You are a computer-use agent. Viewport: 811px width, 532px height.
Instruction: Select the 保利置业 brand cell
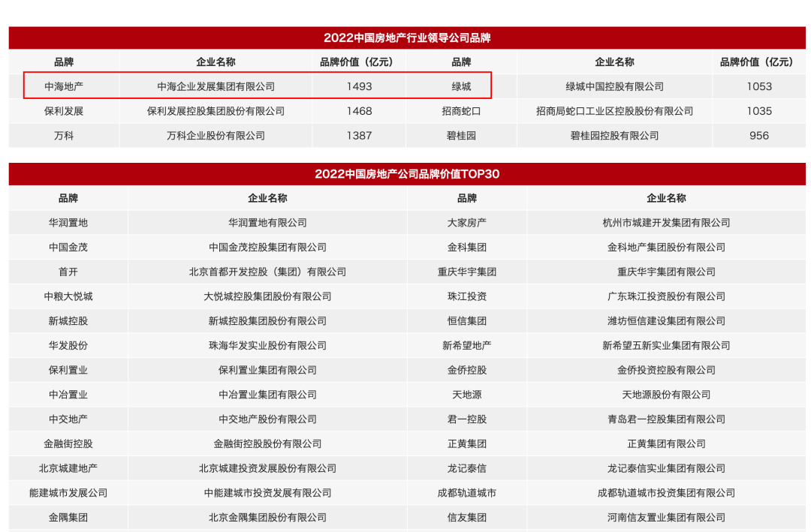click(x=68, y=370)
